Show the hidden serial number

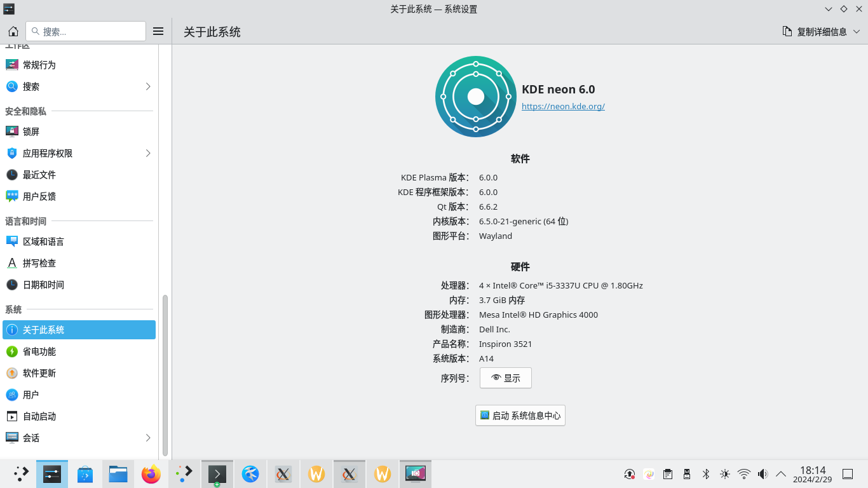(x=505, y=378)
